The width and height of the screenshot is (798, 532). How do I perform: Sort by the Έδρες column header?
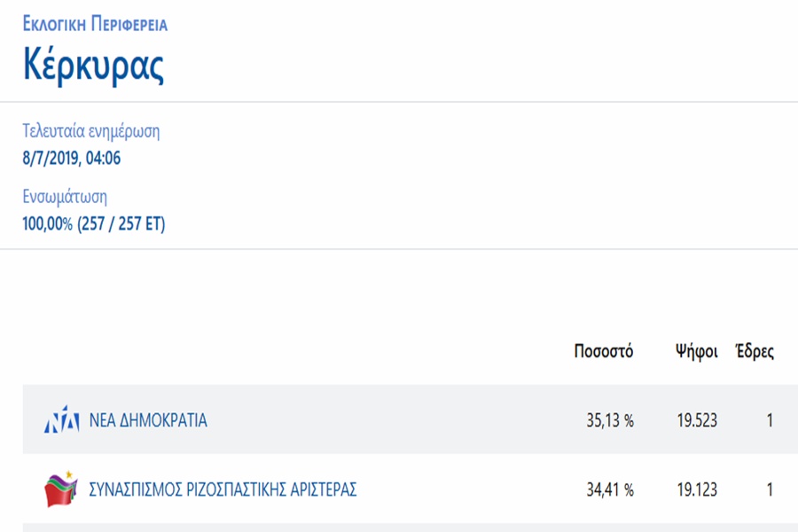(754, 351)
